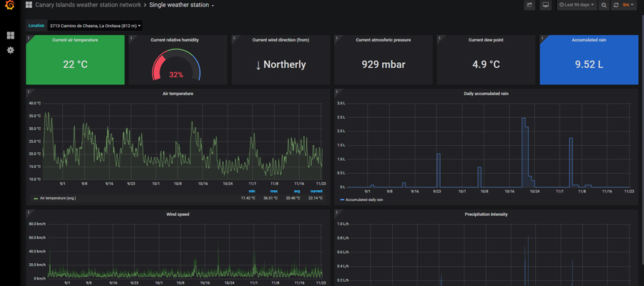Show info for Current dew point panel
This screenshot has width=644, height=286.
pos(439,38)
